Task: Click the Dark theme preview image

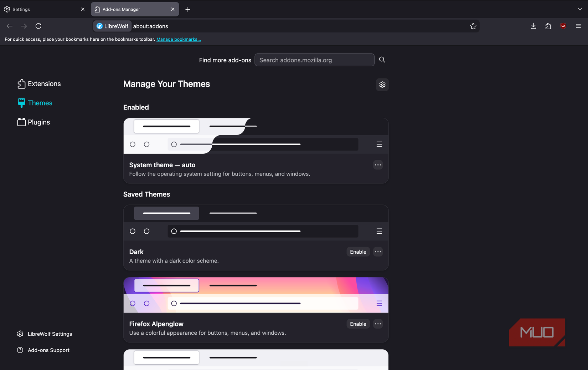Action: click(x=256, y=223)
